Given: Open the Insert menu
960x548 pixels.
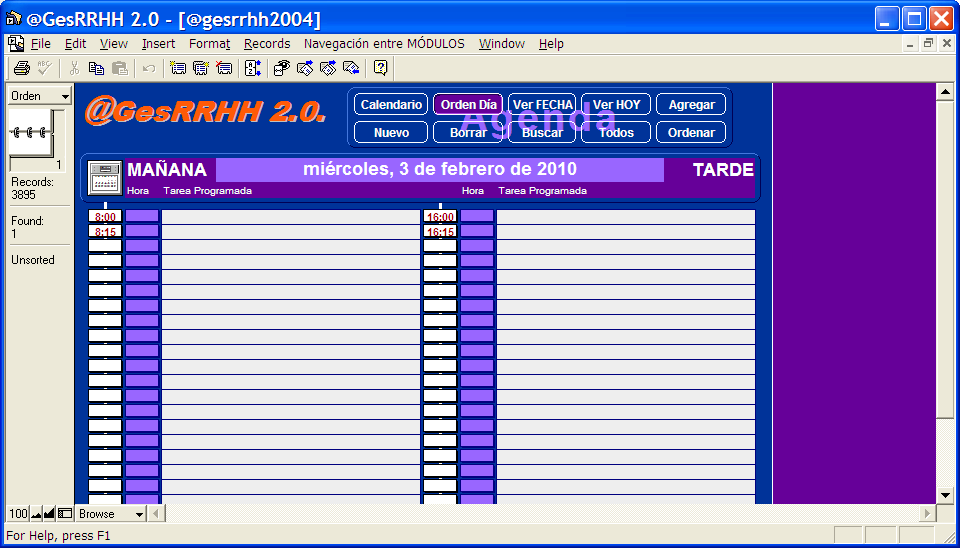Looking at the screenshot, I should tap(159, 44).
